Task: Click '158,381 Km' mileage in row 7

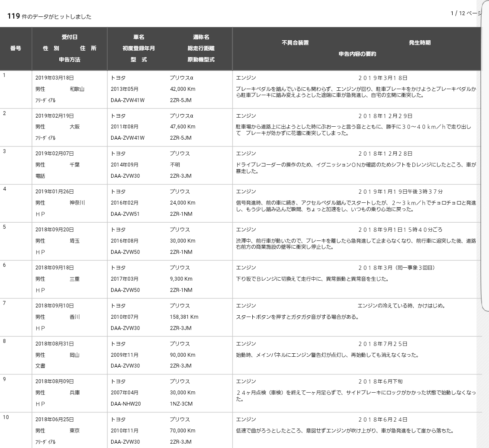Action: point(184,317)
